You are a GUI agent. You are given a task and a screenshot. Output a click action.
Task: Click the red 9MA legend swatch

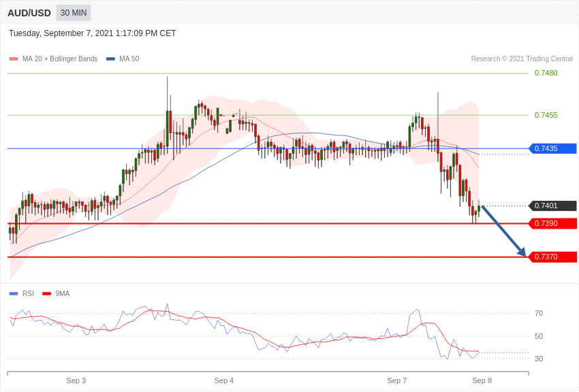click(x=46, y=293)
